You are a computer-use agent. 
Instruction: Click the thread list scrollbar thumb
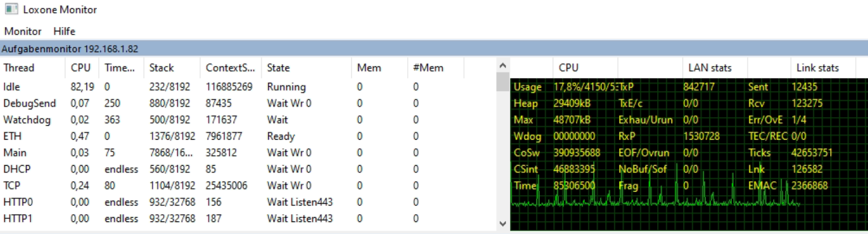point(503,81)
